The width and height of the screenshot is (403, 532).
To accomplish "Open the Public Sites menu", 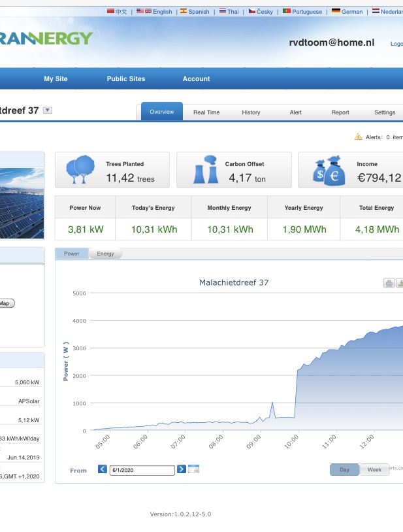I will (x=126, y=78).
